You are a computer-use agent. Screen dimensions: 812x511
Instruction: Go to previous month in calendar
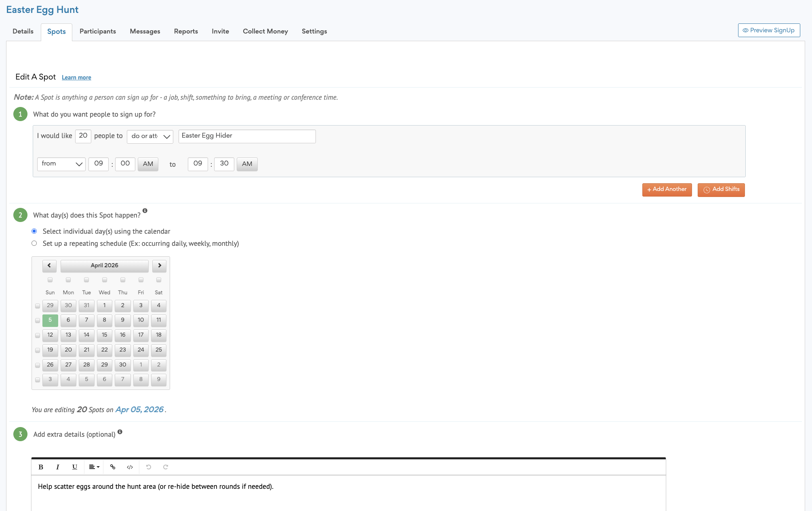49,266
